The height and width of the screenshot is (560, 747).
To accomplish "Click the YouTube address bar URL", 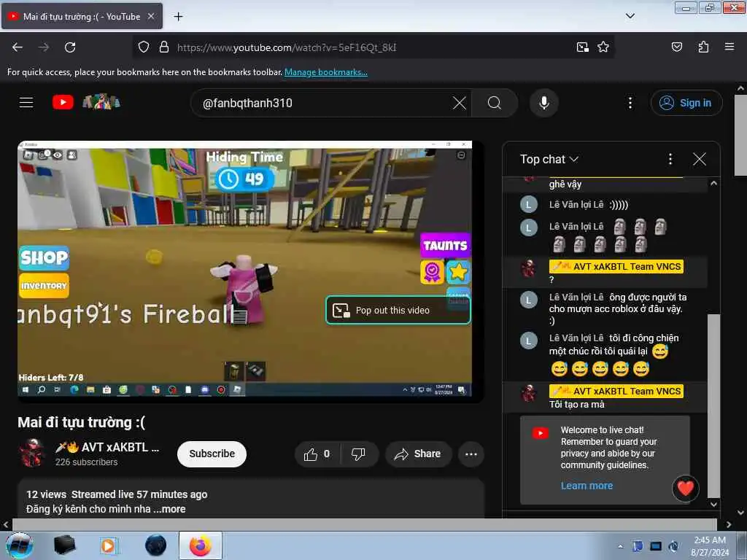I will coord(287,47).
